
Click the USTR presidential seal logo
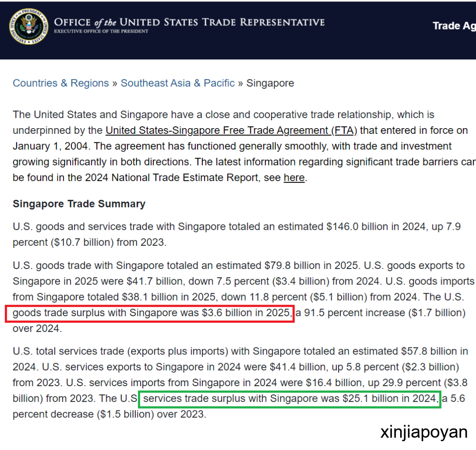click(x=29, y=26)
